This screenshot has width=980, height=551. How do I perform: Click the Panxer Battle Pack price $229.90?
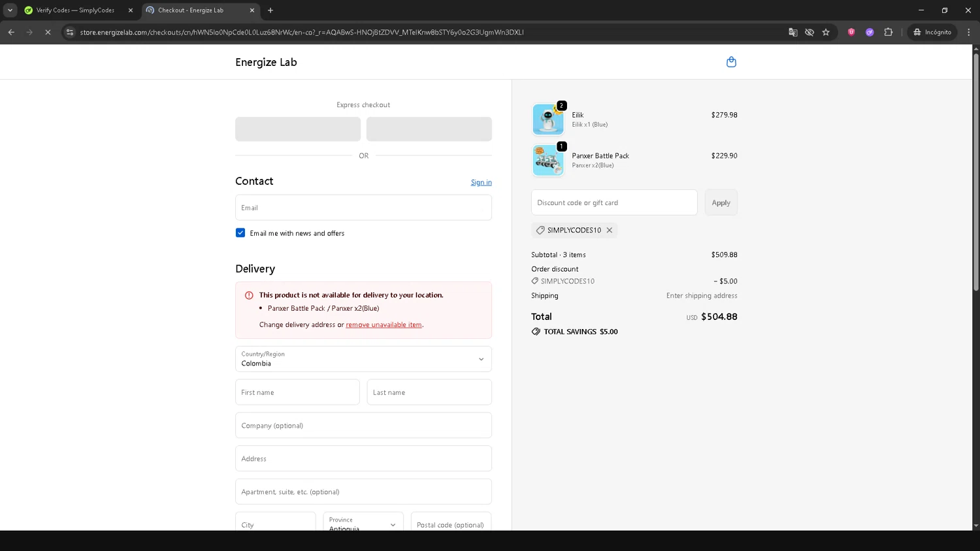725,156
